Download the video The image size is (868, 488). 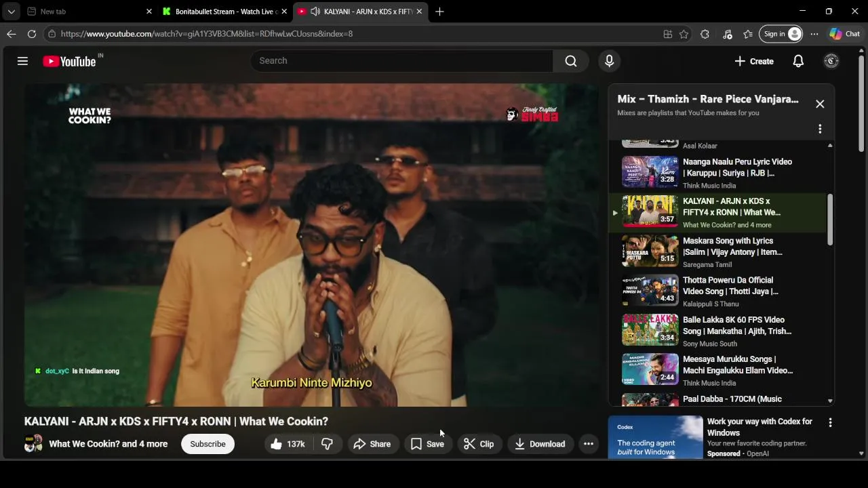(540, 444)
